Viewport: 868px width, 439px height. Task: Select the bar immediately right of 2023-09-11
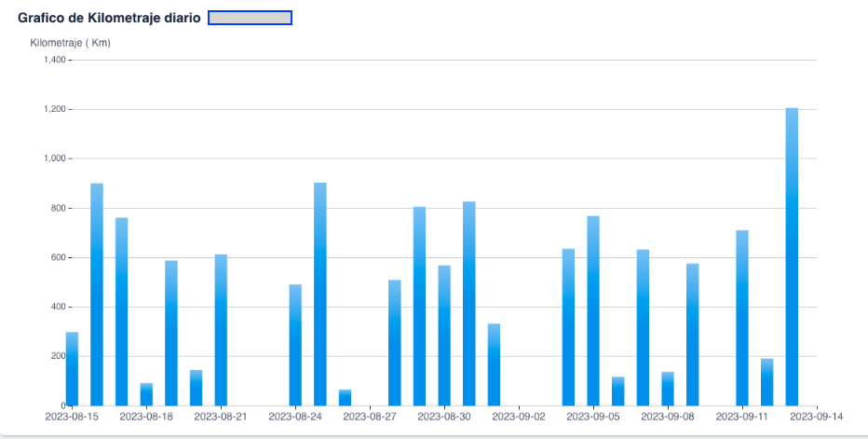pyautogui.click(x=766, y=381)
